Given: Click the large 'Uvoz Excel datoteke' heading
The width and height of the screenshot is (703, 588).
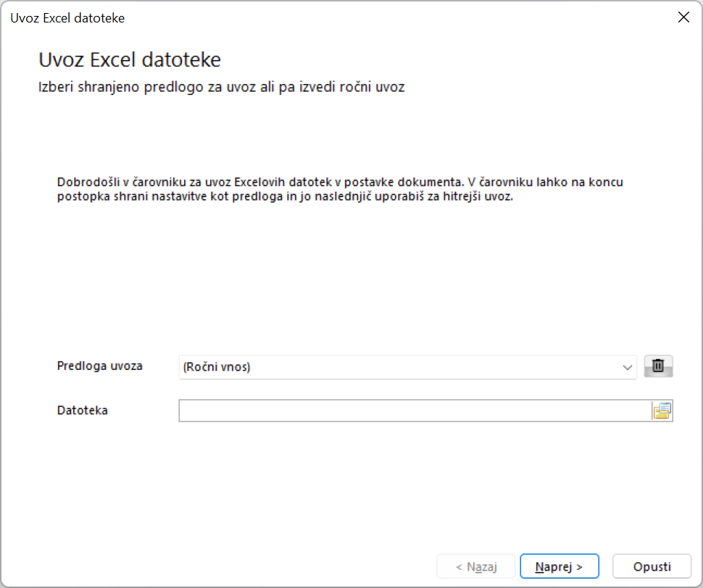Looking at the screenshot, I should click(130, 59).
